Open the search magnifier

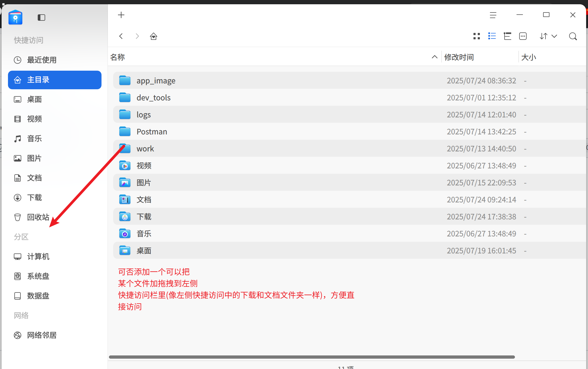coord(573,36)
